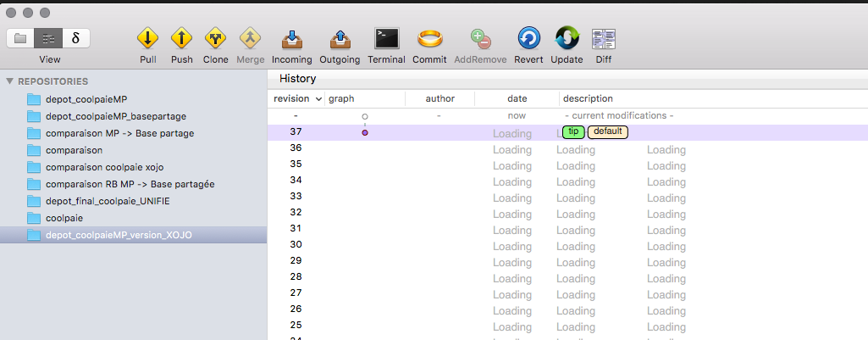Select the depot_final_coolpaie_UNIFIE repository
This screenshot has height=340, width=868.
click(x=134, y=201)
